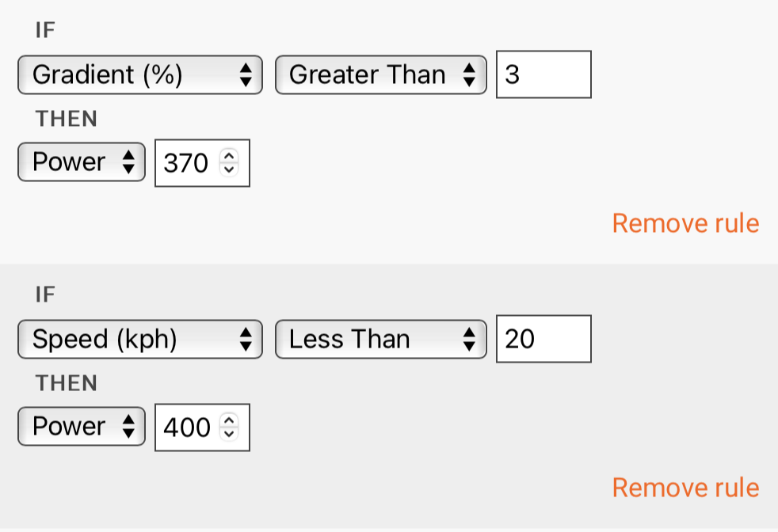This screenshot has height=532, width=778.
Task: Click the IF label of the speed rule
Action: coord(46,295)
